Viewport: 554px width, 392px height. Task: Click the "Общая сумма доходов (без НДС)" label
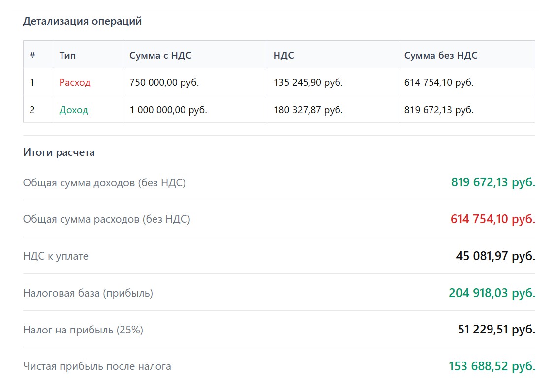[x=104, y=183]
